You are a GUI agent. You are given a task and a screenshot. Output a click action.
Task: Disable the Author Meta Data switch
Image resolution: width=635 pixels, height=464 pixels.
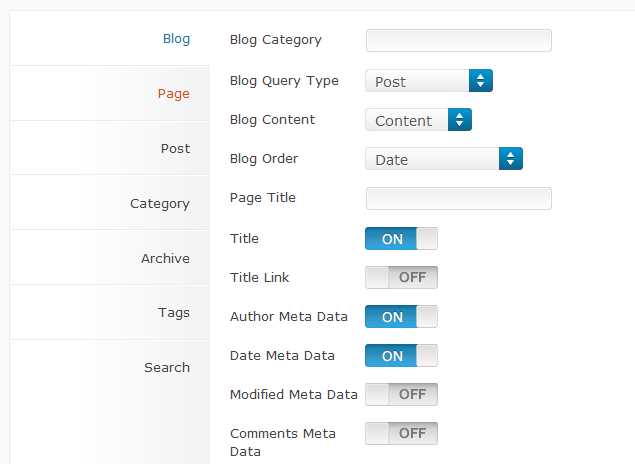point(401,317)
